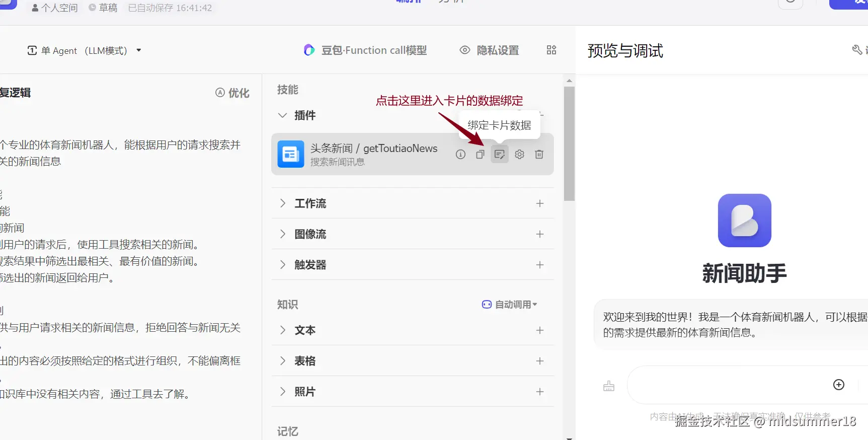Add 文本 knowledge with plus icon
This screenshot has height=440, width=868.
(540, 330)
